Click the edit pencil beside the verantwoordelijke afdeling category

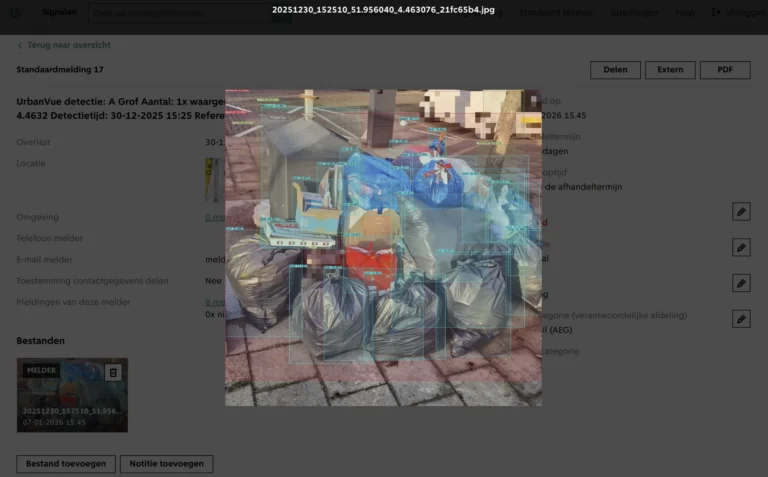point(741,319)
